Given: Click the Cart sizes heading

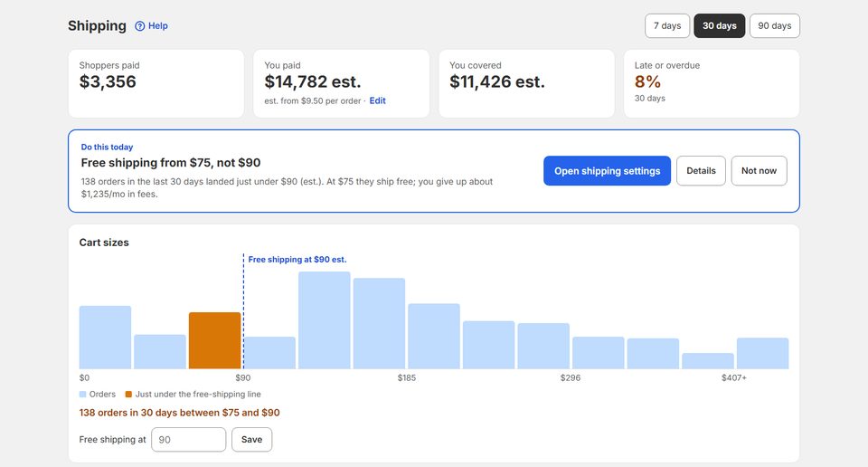Looking at the screenshot, I should (x=104, y=243).
